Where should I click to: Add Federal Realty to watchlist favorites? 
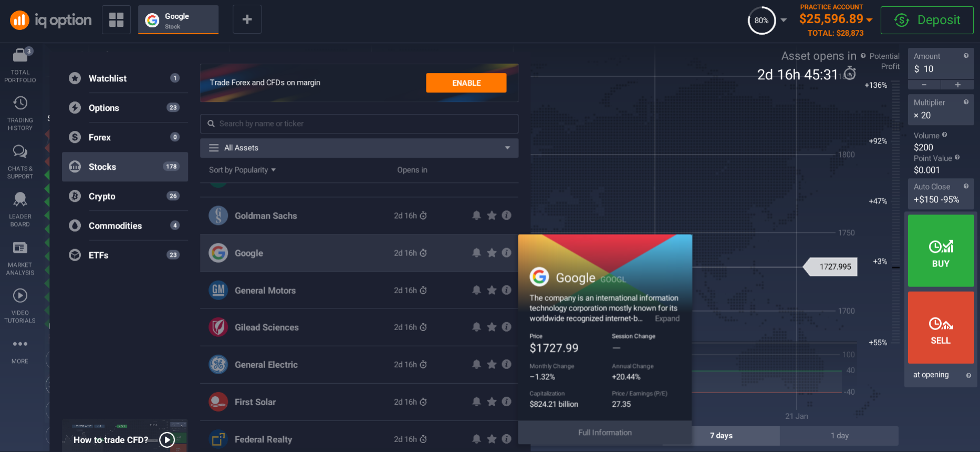tap(492, 439)
